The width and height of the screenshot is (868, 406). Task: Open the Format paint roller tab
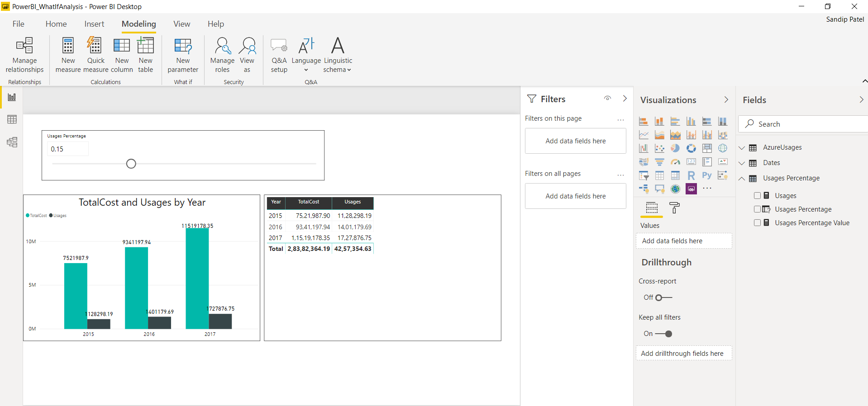pyautogui.click(x=674, y=208)
